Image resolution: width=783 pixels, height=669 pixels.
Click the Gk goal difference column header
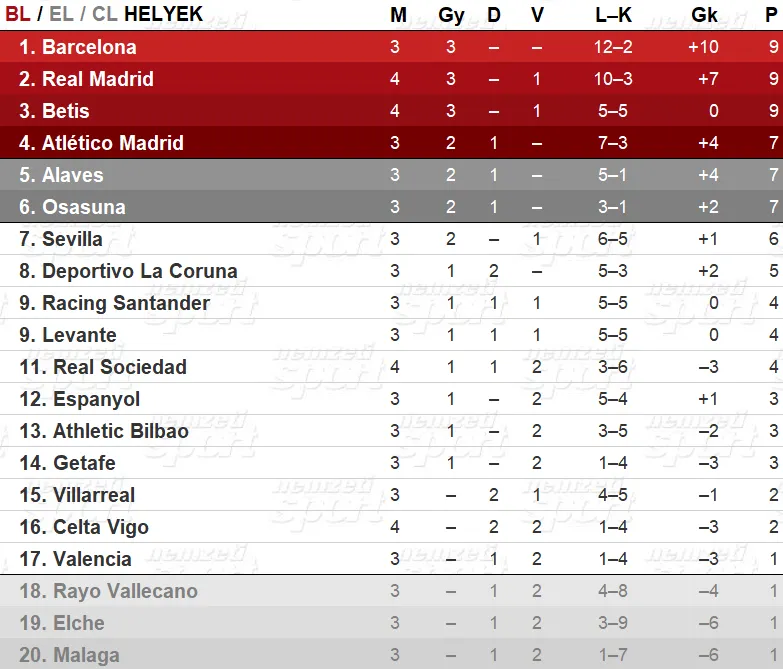(704, 15)
